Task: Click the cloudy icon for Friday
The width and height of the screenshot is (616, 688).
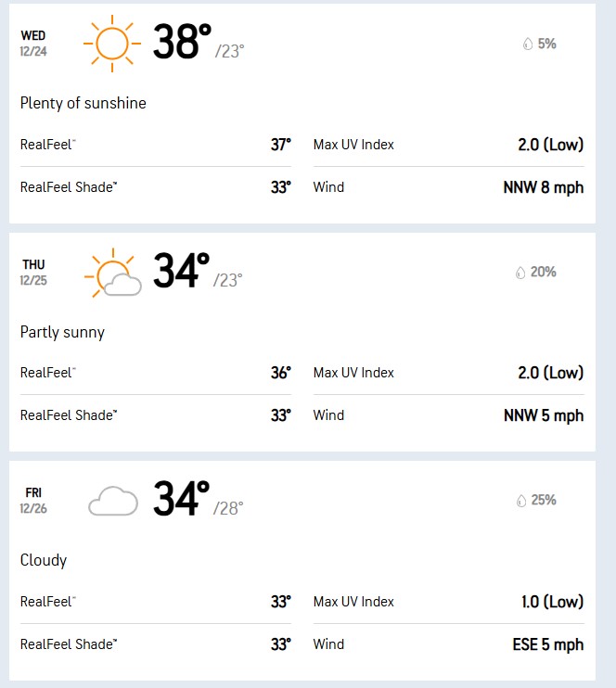Action: tap(112, 503)
